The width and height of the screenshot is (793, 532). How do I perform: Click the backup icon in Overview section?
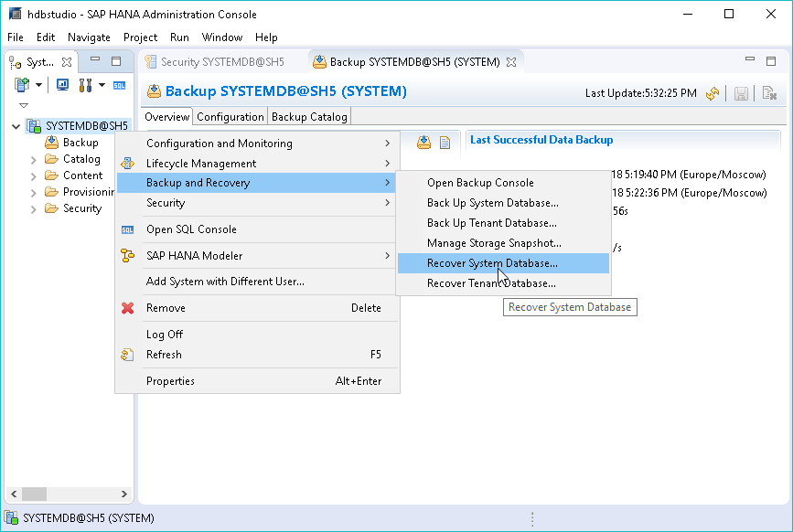(424, 142)
